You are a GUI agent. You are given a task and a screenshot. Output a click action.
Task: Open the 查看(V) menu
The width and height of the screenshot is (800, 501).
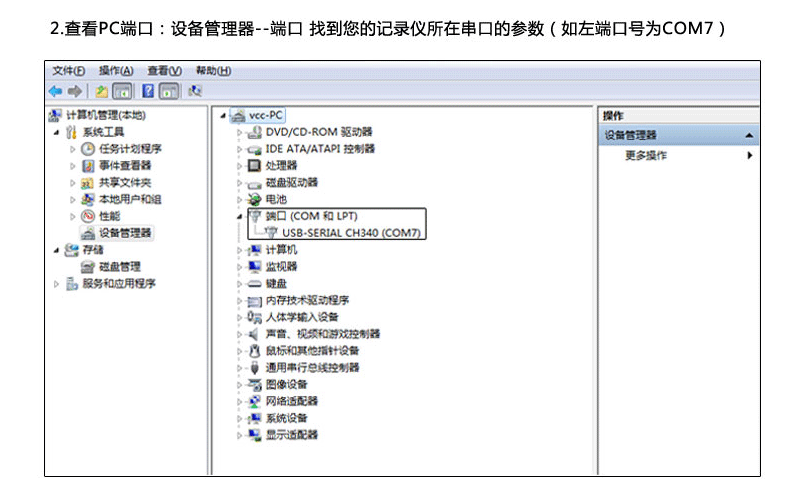click(164, 71)
